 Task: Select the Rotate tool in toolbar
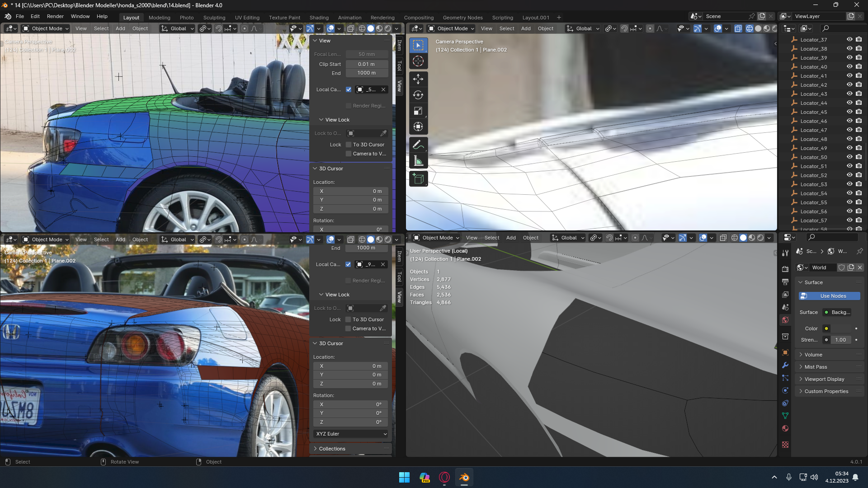[418, 95]
